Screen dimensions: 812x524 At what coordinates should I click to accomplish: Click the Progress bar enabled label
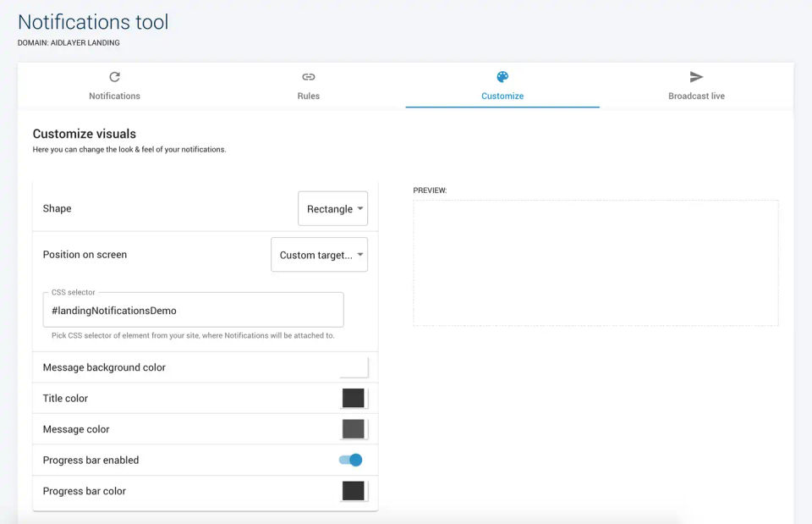coord(91,460)
